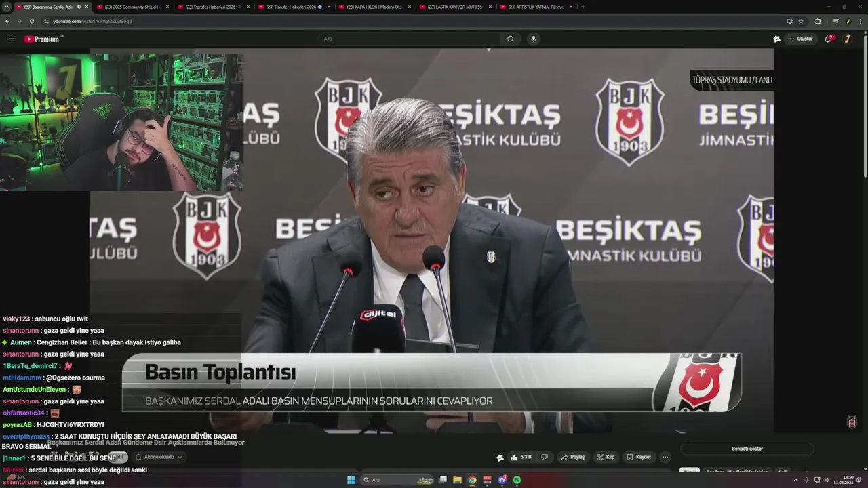The image size is (868, 488).
Task: Open clock showing 14:50 11.08.2025
Action: (844, 480)
